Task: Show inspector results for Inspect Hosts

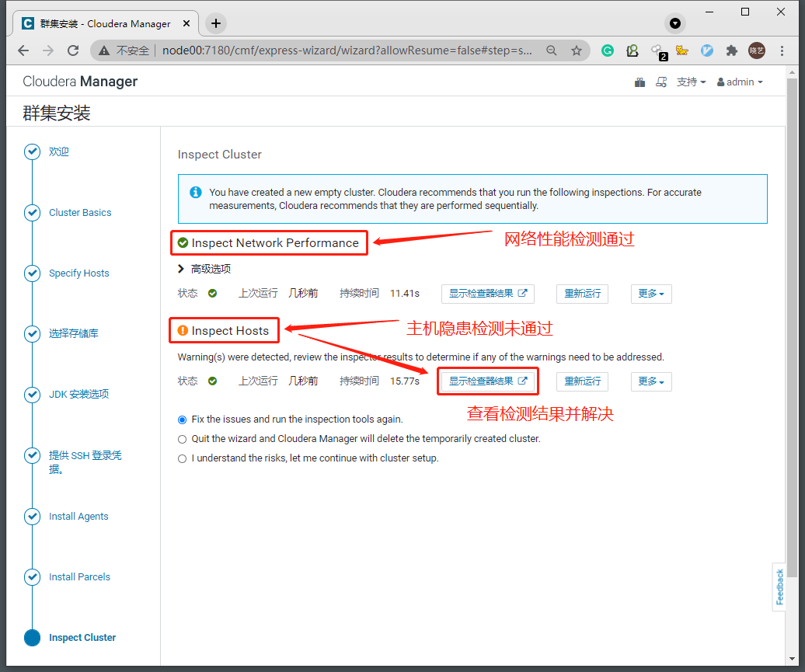Action: (488, 381)
